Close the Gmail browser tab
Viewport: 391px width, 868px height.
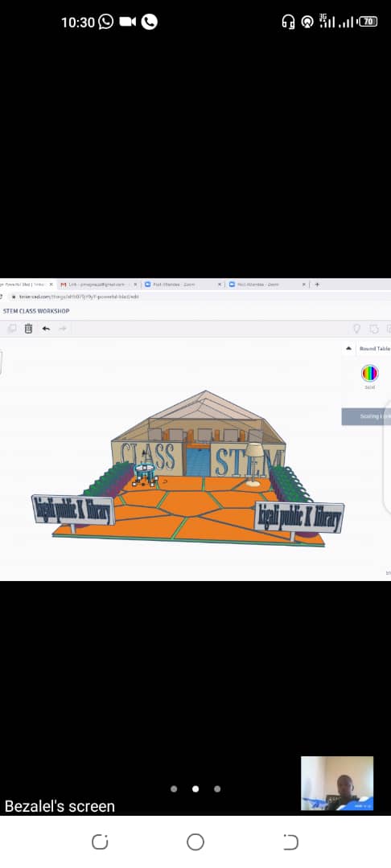(x=135, y=285)
